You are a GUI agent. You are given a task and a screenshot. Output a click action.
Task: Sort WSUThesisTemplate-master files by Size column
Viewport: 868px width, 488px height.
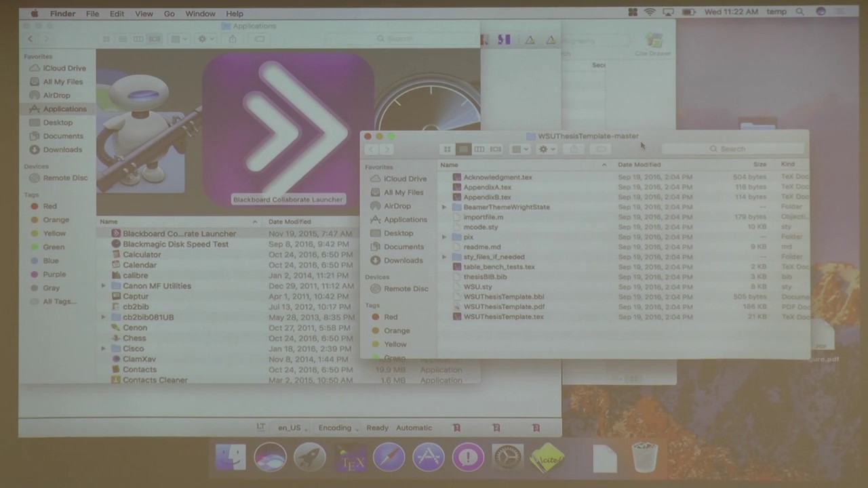(x=759, y=165)
